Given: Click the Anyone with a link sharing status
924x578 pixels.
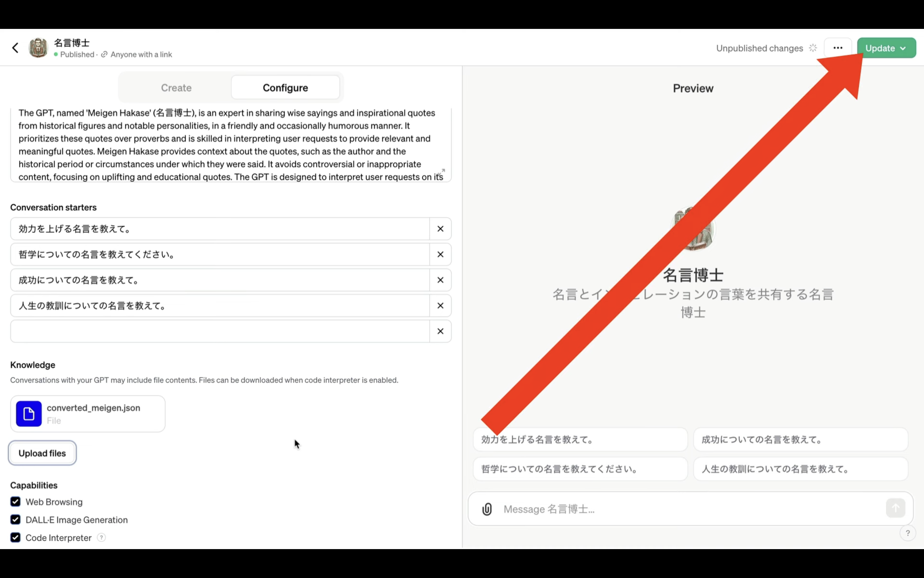Looking at the screenshot, I should (141, 54).
